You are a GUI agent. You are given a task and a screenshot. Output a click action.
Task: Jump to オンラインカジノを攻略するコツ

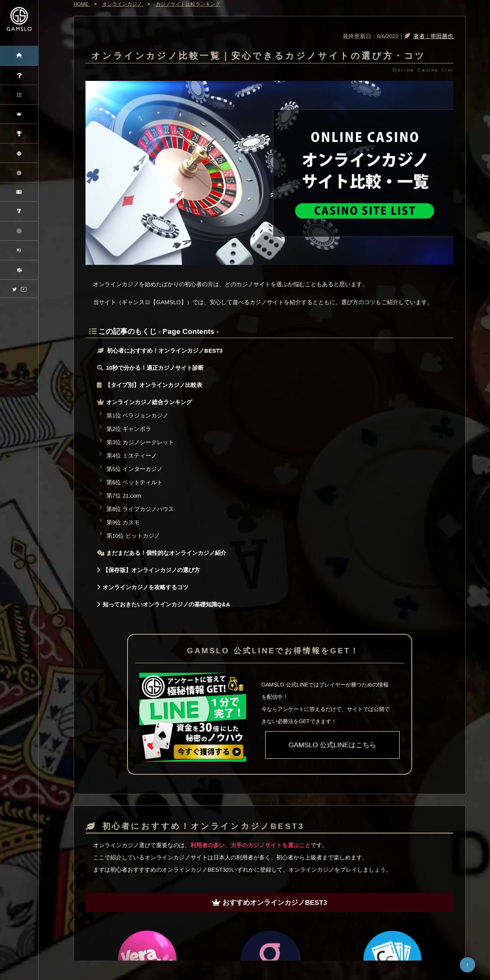pos(145,587)
